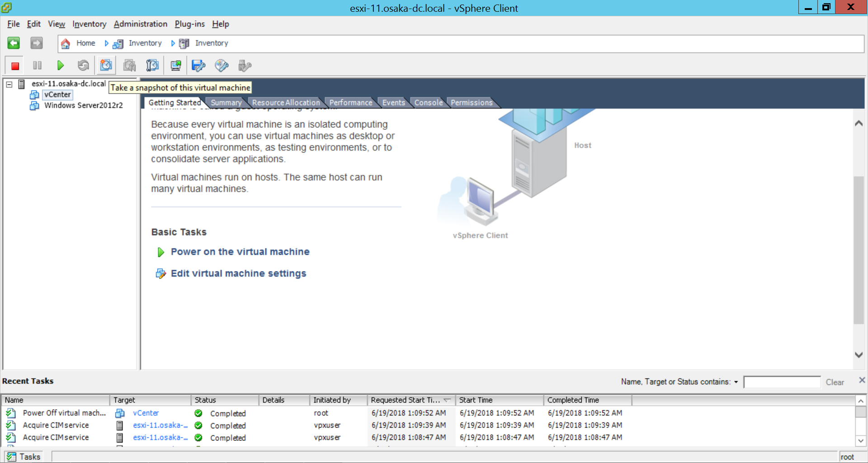Click the Reset virtual machine toolbar icon

tap(83, 66)
